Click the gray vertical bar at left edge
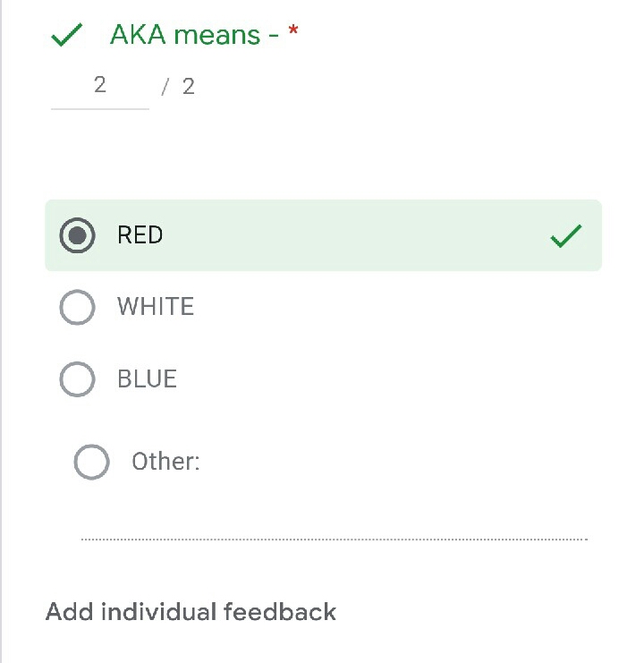This screenshot has width=644, height=663. [2, 331]
